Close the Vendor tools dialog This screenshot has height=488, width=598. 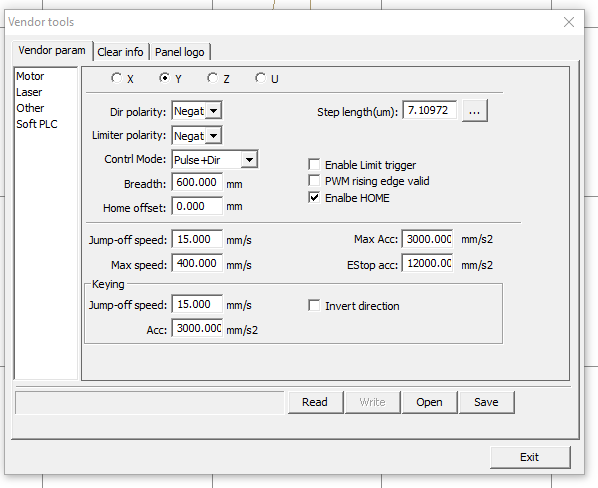click(569, 22)
